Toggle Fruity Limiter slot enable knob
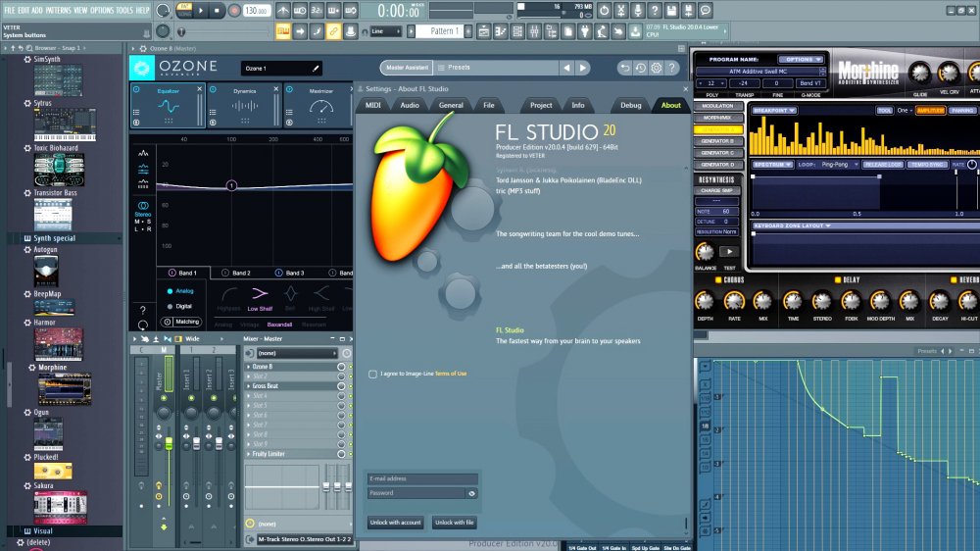The height and width of the screenshot is (551, 980). click(x=341, y=454)
